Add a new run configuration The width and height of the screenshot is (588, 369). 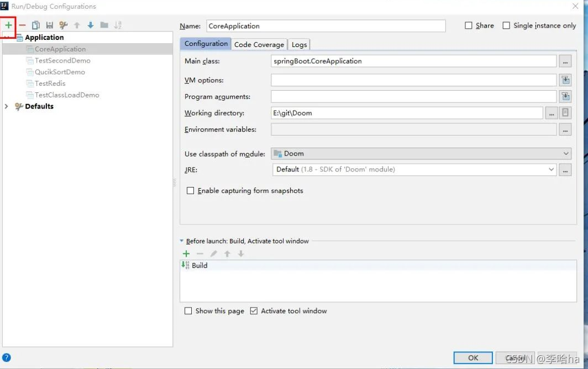point(8,25)
